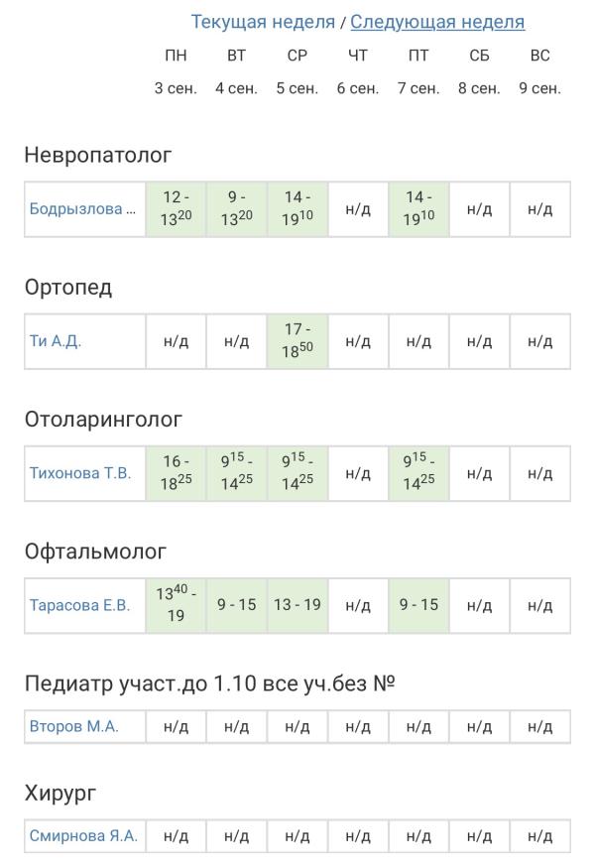Viewport: 595px width, 868px height.
Task: Open Смирнова Я.А. surgeon link
Action: click(83, 836)
